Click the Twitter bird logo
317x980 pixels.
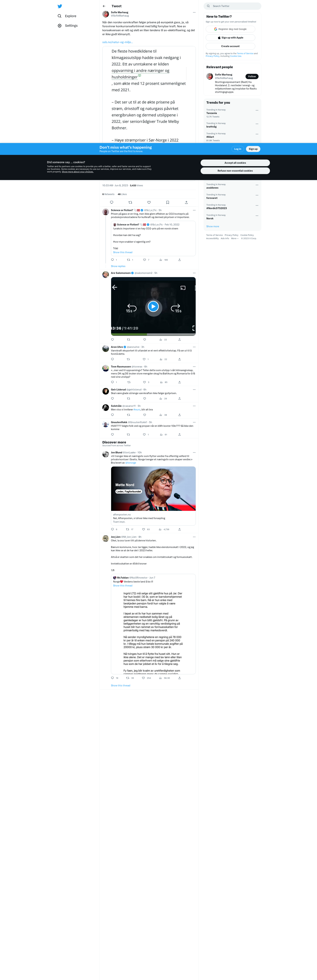60,6
